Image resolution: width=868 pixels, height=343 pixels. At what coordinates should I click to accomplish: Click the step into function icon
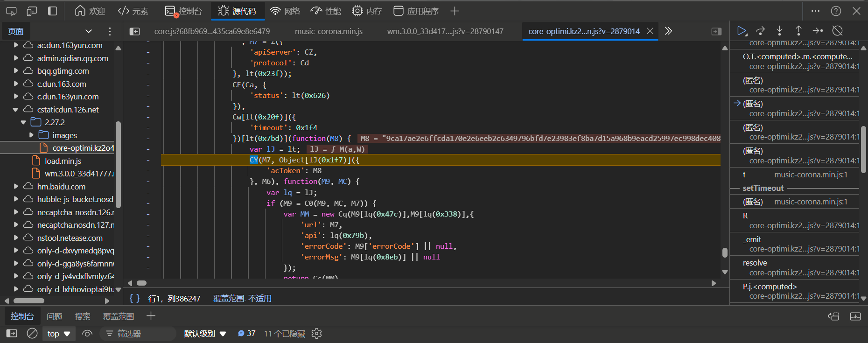779,31
